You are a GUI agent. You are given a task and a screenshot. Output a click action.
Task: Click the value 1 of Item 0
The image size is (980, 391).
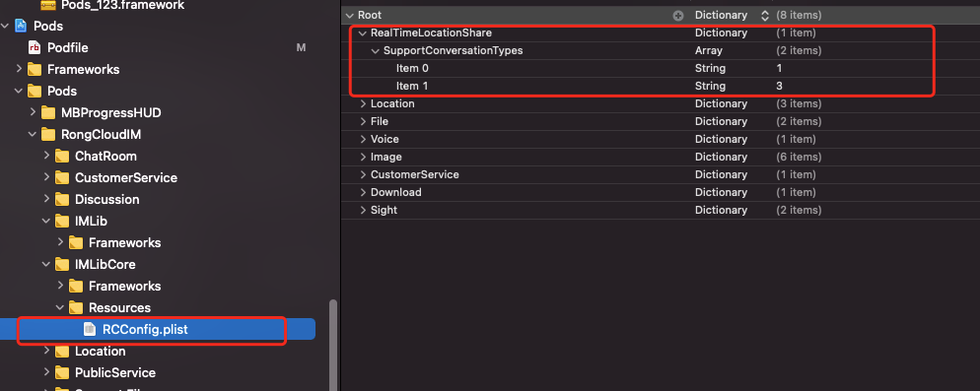pos(780,68)
